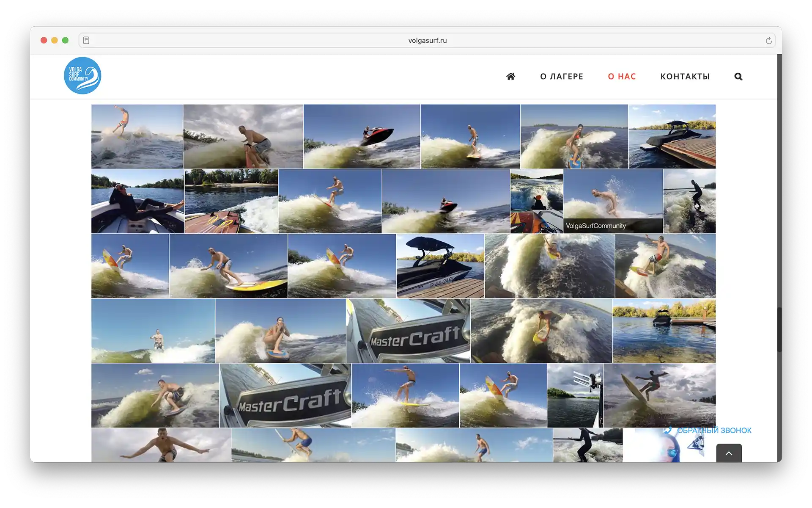Screen dimensions: 812x508
Task: Go to the КОНТАКТЫ page
Action: click(685, 76)
